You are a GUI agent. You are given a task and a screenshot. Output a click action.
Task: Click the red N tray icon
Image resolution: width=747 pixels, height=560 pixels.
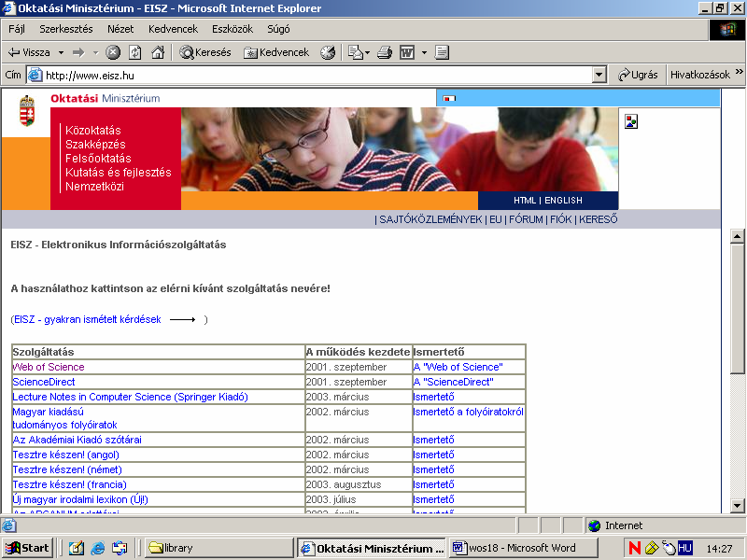[635, 548]
